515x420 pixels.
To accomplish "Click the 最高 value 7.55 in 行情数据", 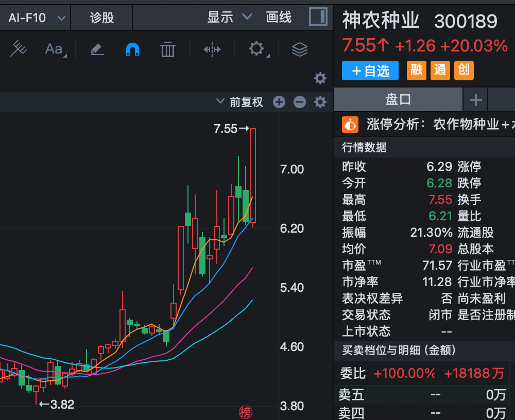I will (440, 200).
